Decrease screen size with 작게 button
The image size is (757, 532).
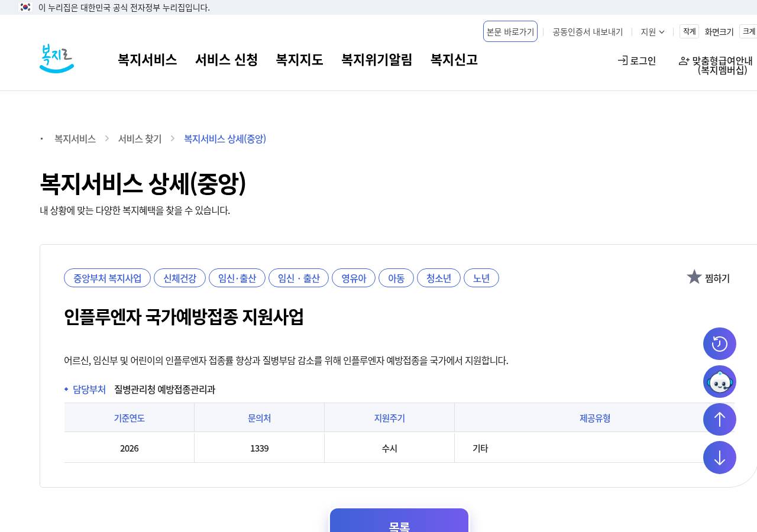point(689,31)
